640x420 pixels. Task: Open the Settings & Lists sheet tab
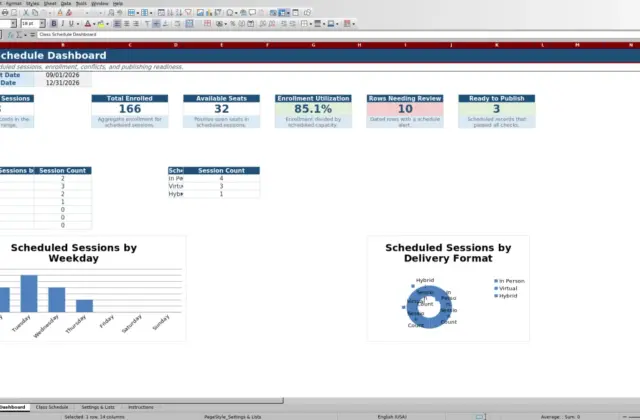[x=98, y=407]
